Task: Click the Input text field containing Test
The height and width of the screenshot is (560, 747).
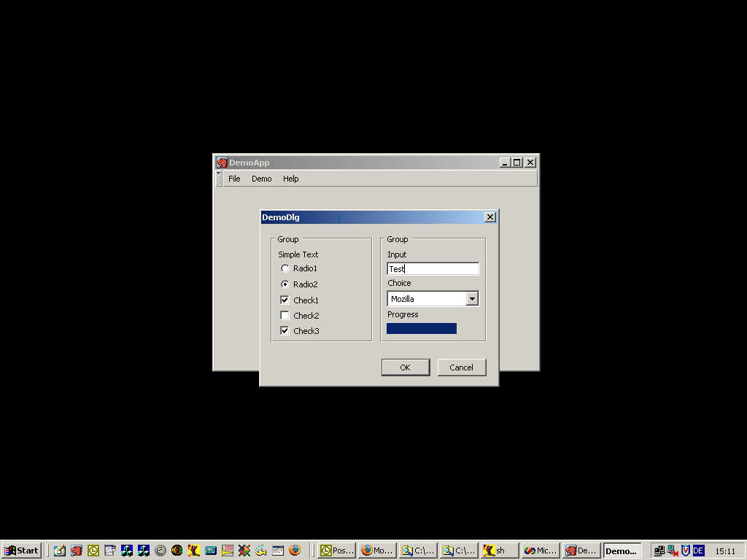Action: (x=433, y=269)
